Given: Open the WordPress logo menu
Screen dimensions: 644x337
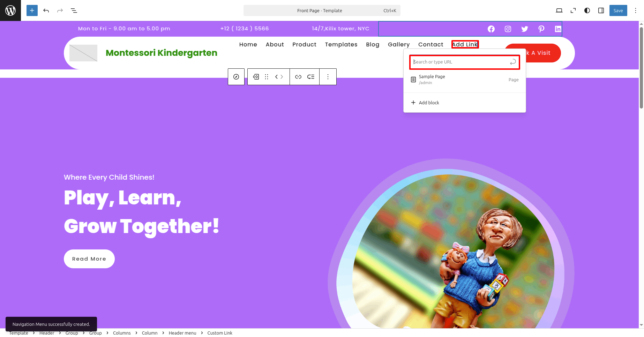Looking at the screenshot, I should (10, 10).
